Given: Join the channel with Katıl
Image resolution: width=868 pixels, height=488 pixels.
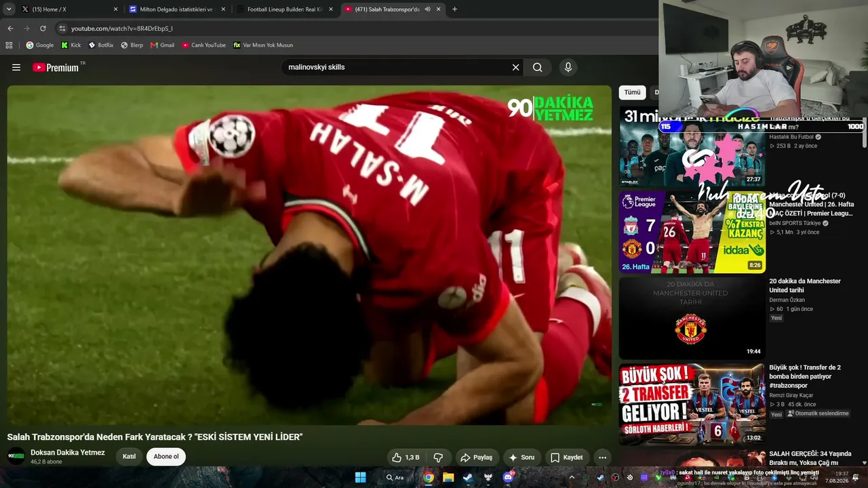Looking at the screenshot, I should (x=129, y=457).
